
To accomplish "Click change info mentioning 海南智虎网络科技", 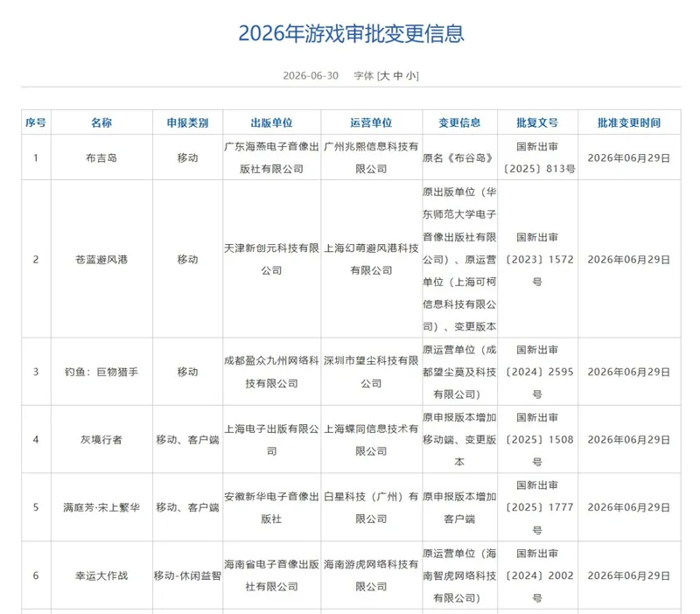I will coord(459,576).
